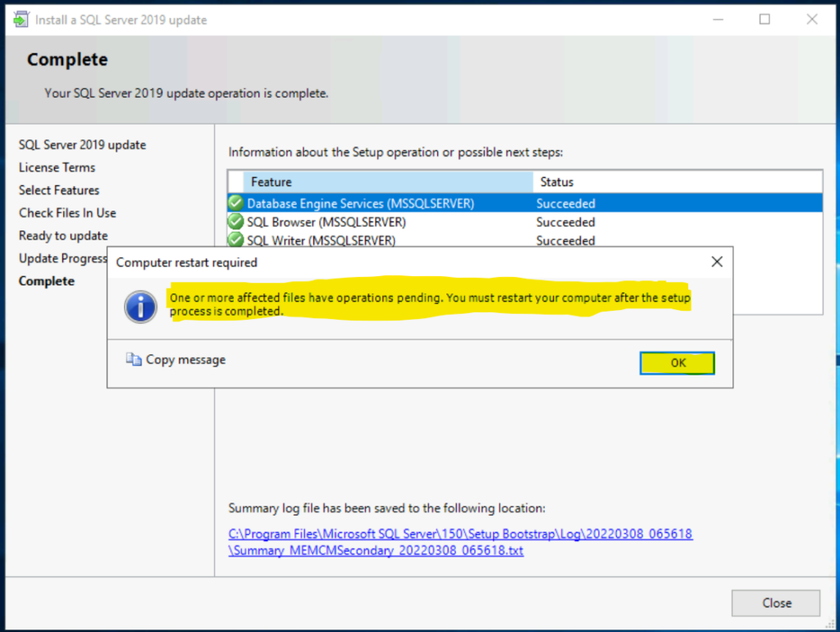This screenshot has height=632, width=840.
Task: Click the Status column header
Action: pyautogui.click(x=678, y=182)
